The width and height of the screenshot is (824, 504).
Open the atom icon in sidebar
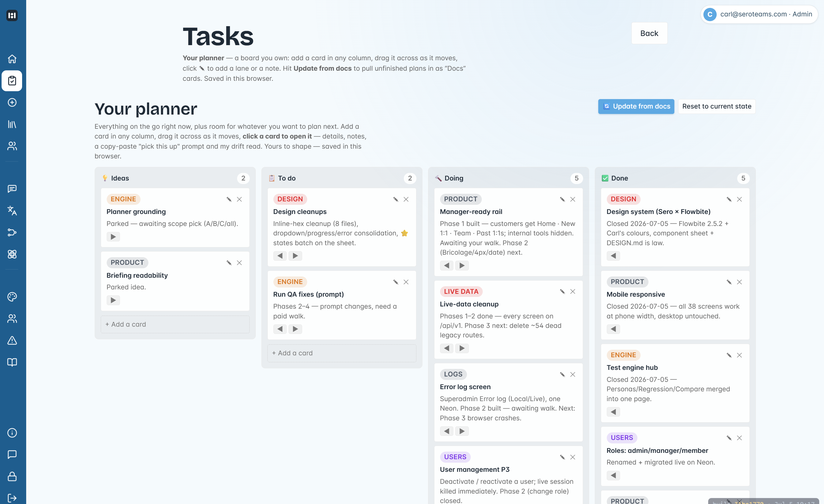click(x=12, y=254)
